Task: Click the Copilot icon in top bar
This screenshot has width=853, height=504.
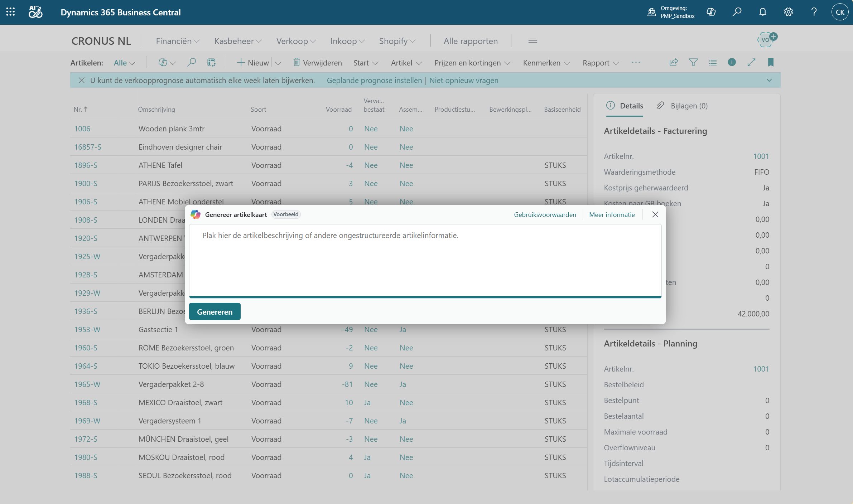Action: point(711,12)
